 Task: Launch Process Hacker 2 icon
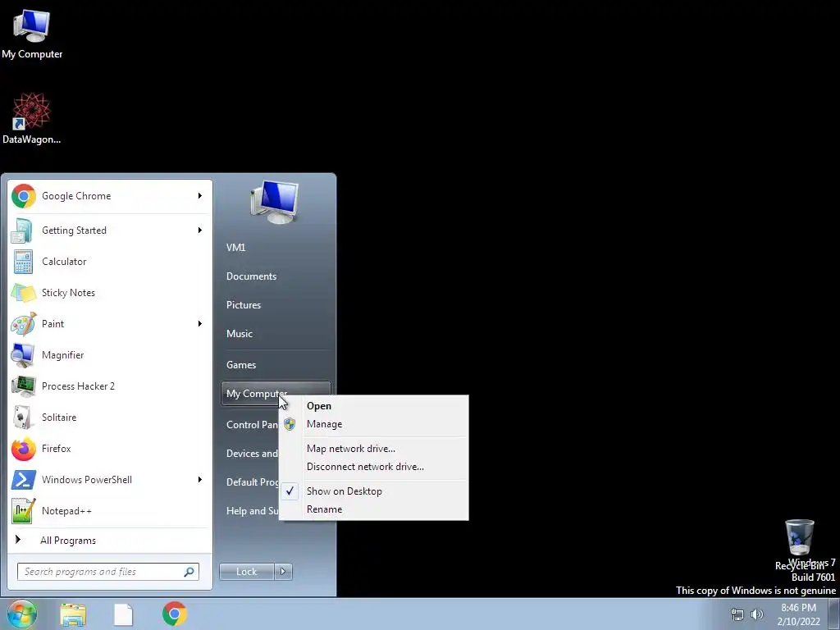[x=24, y=386]
